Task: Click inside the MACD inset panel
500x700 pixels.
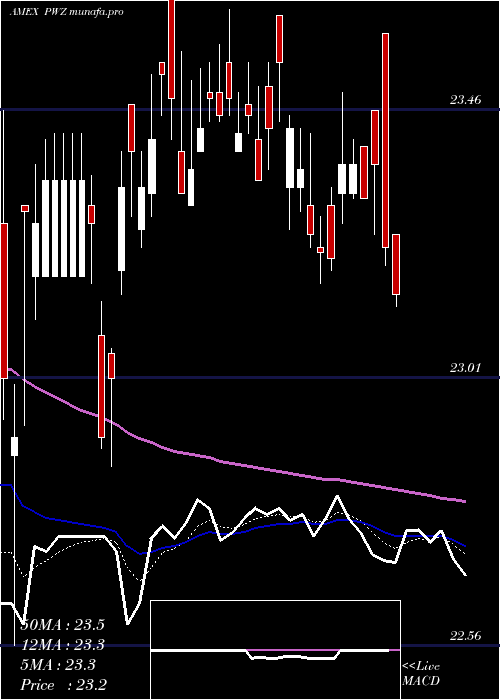Action: pyautogui.click(x=275, y=650)
